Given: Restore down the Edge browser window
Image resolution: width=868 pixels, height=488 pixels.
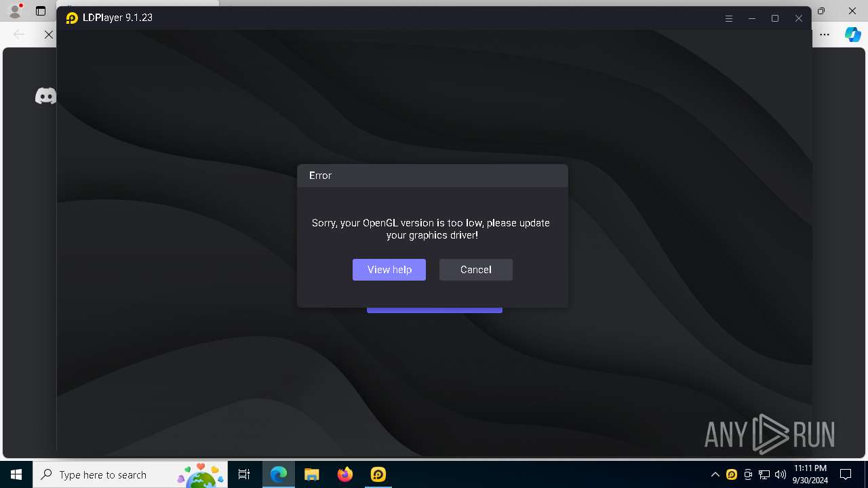Looking at the screenshot, I should (821, 11).
